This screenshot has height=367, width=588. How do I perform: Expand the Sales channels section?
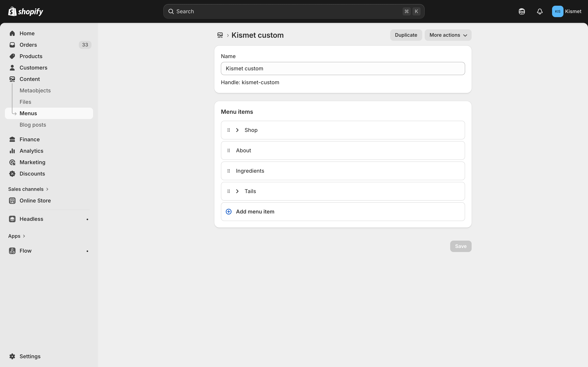26,189
